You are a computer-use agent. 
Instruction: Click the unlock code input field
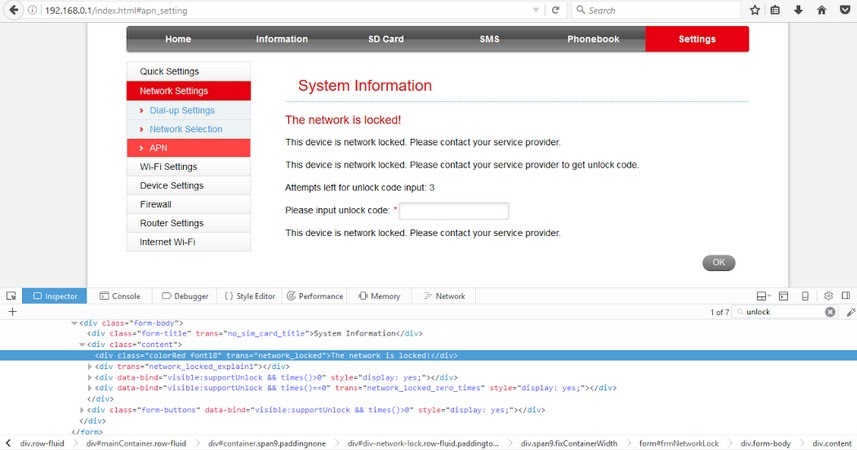pos(454,211)
